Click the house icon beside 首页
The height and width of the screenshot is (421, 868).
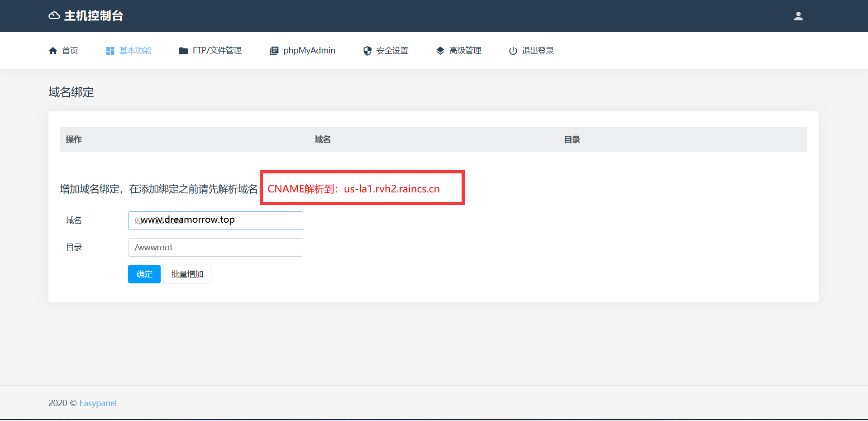53,51
